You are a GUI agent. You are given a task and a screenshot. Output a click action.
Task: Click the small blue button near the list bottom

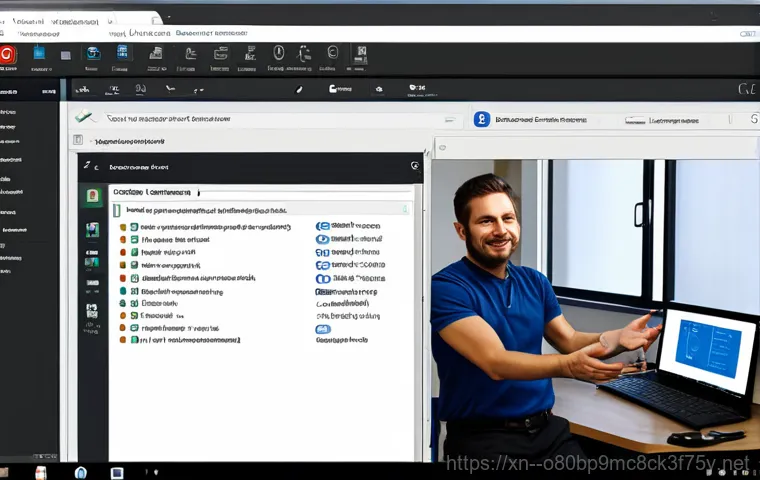(322, 328)
